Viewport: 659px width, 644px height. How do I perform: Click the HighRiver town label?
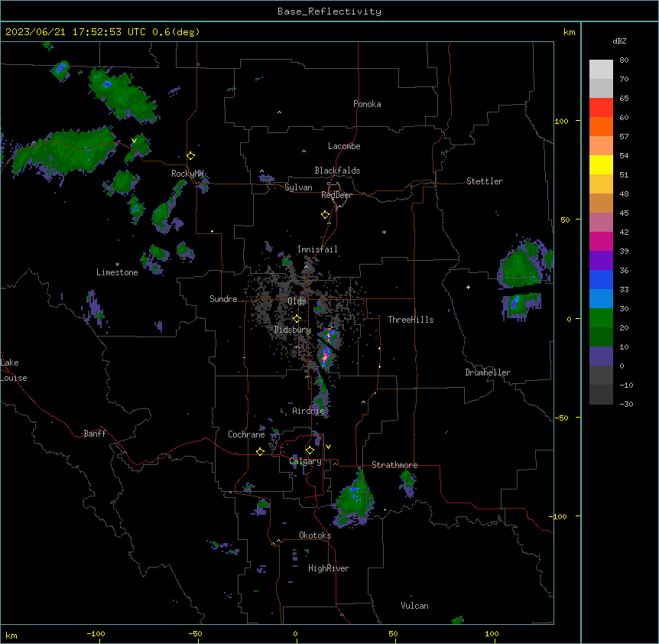click(x=328, y=568)
